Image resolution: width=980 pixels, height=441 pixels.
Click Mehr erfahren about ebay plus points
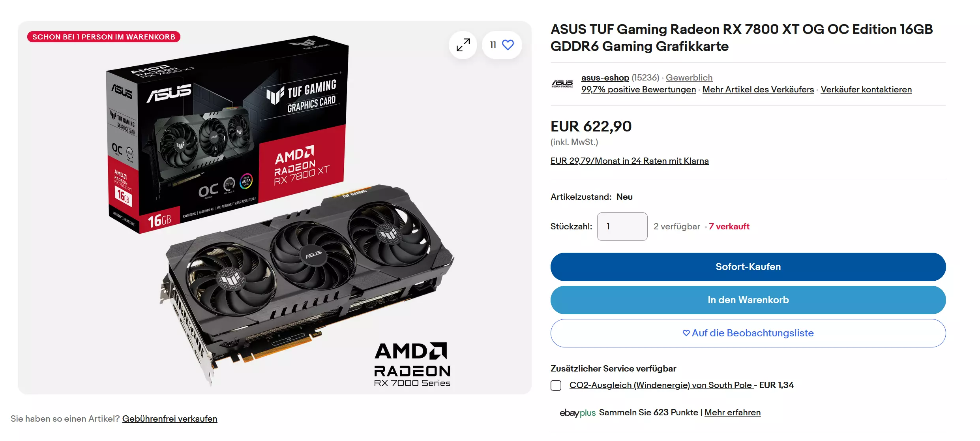(x=732, y=413)
